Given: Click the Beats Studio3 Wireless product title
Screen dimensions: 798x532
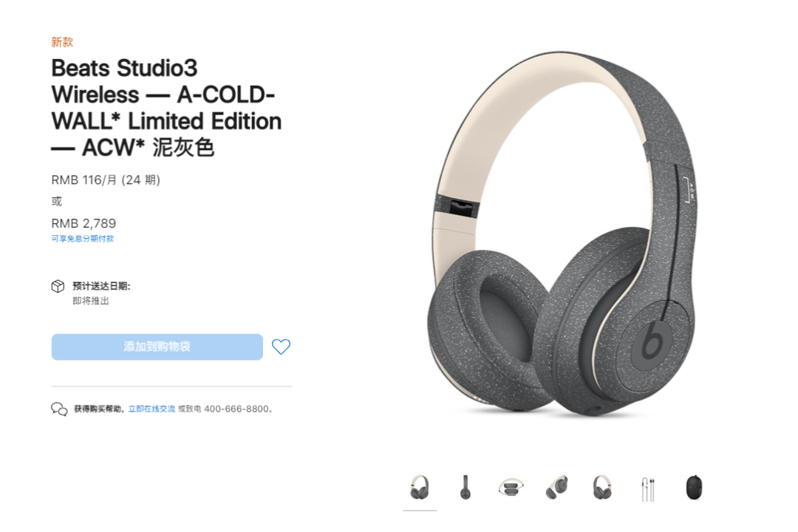Looking at the screenshot, I should click(x=166, y=108).
